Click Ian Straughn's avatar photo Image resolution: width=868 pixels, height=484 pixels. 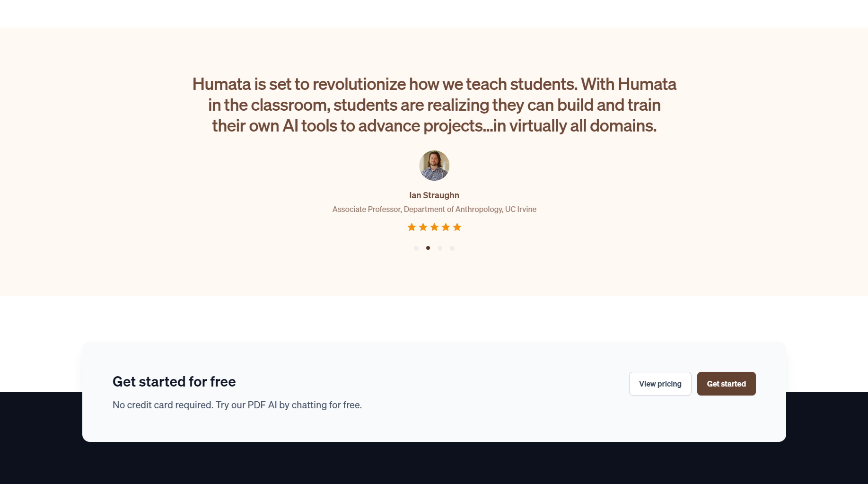point(434,166)
